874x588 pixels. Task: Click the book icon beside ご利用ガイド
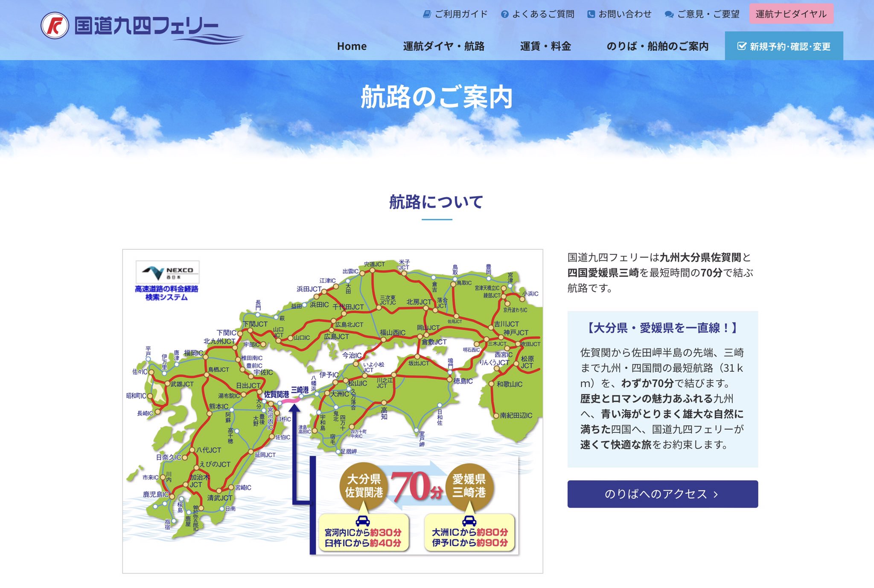427,14
